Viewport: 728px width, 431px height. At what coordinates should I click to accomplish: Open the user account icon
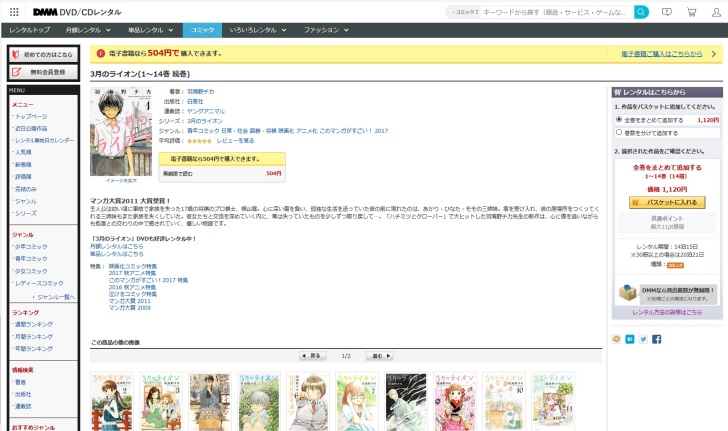[x=716, y=12]
